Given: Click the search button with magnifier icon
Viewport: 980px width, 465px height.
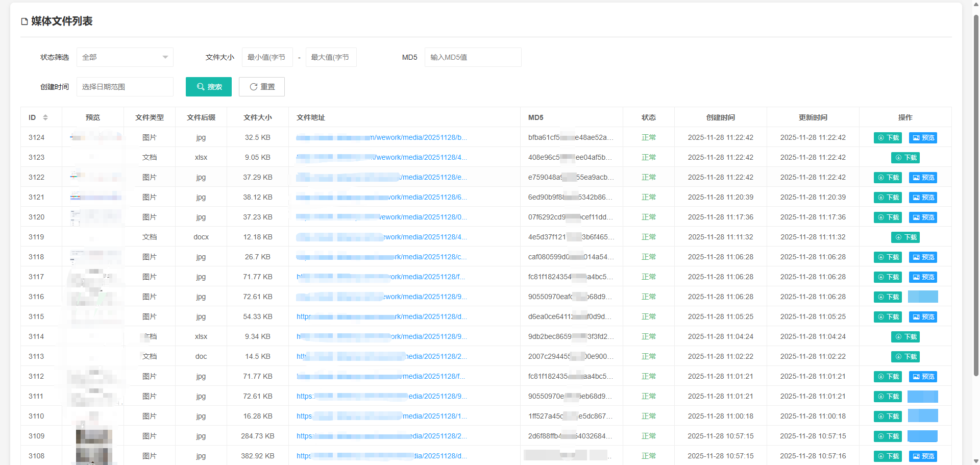Looking at the screenshot, I should coord(208,87).
